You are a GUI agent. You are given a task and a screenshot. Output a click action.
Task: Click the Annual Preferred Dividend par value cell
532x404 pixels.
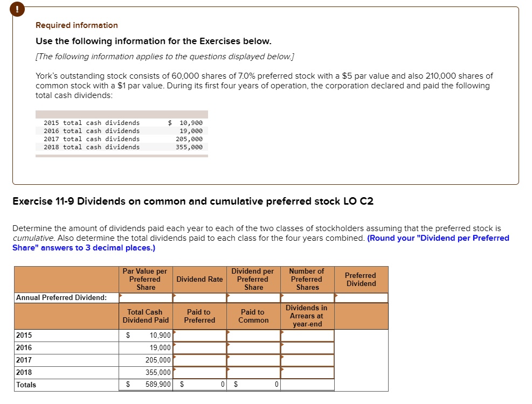point(145,297)
